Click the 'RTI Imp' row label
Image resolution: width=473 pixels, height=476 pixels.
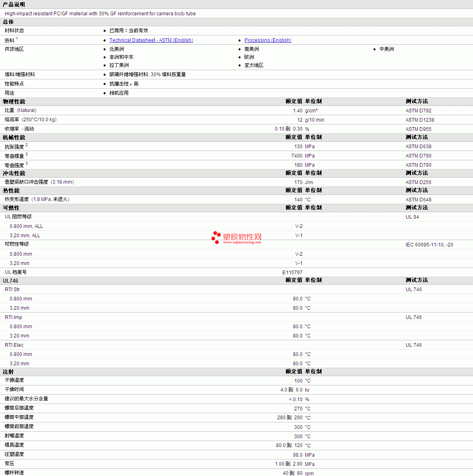coord(13,317)
